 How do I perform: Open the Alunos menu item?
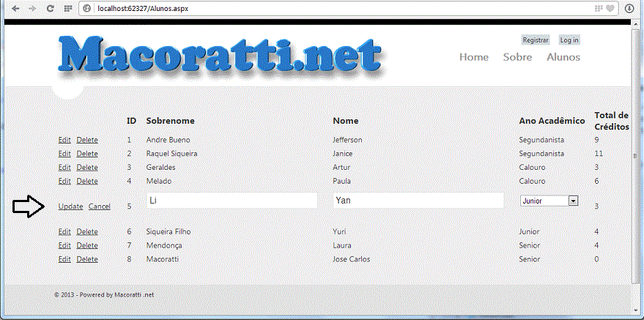click(x=563, y=57)
